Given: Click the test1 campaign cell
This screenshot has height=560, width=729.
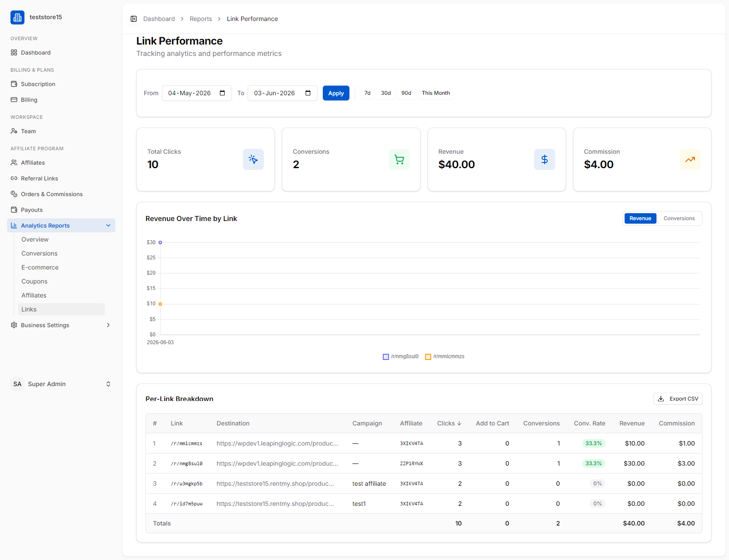Looking at the screenshot, I should [359, 504].
